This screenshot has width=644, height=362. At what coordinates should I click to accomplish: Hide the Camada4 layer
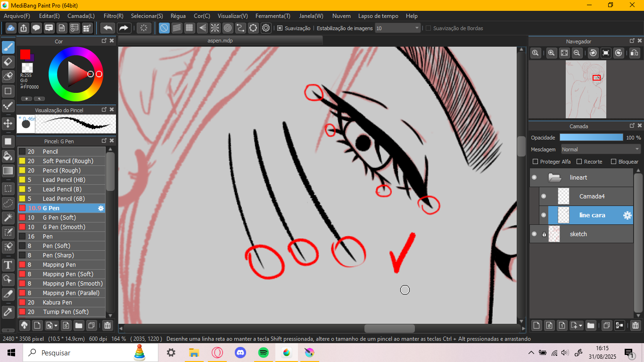click(543, 196)
